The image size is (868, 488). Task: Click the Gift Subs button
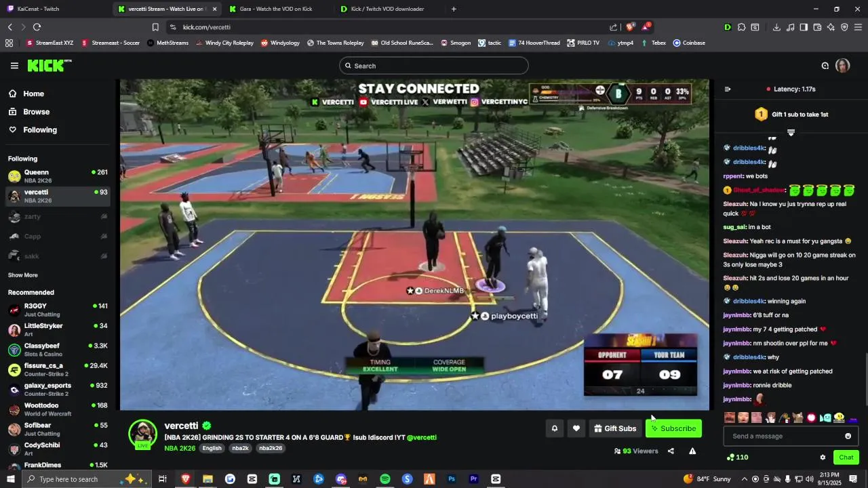(x=615, y=428)
